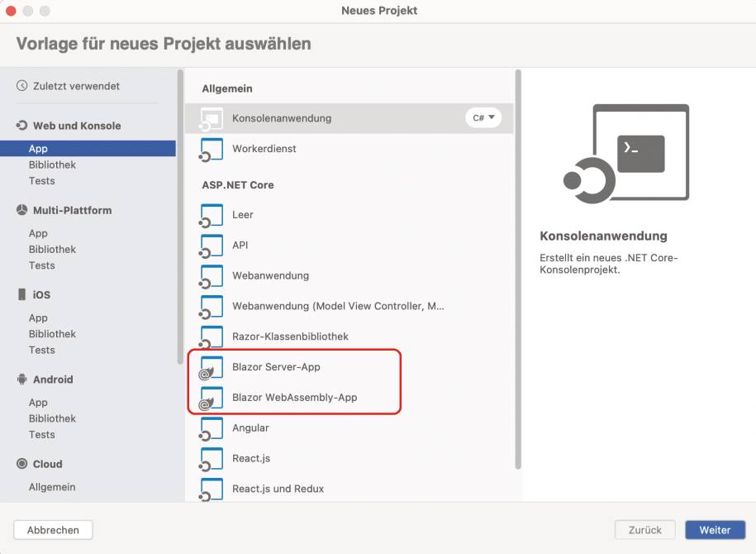Screen dimensions: 756x554
Task: Click the Model View Controller template icon
Action: pyautogui.click(x=212, y=307)
